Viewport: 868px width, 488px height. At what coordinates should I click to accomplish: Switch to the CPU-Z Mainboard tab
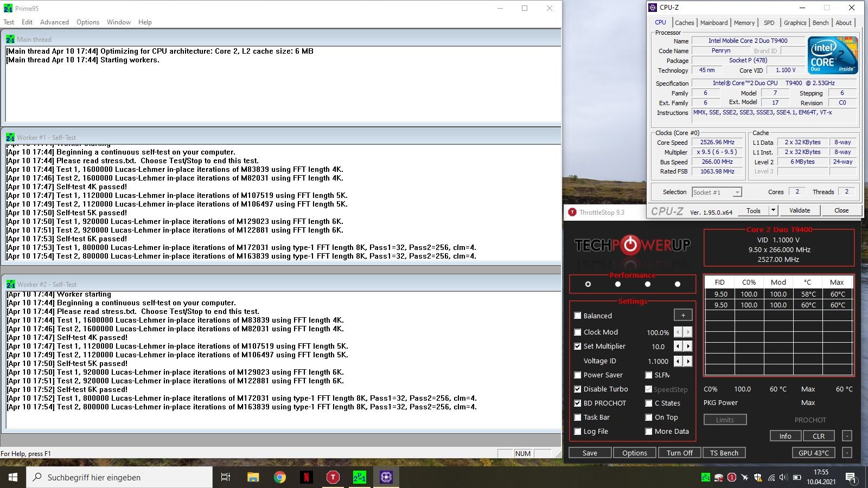(714, 23)
